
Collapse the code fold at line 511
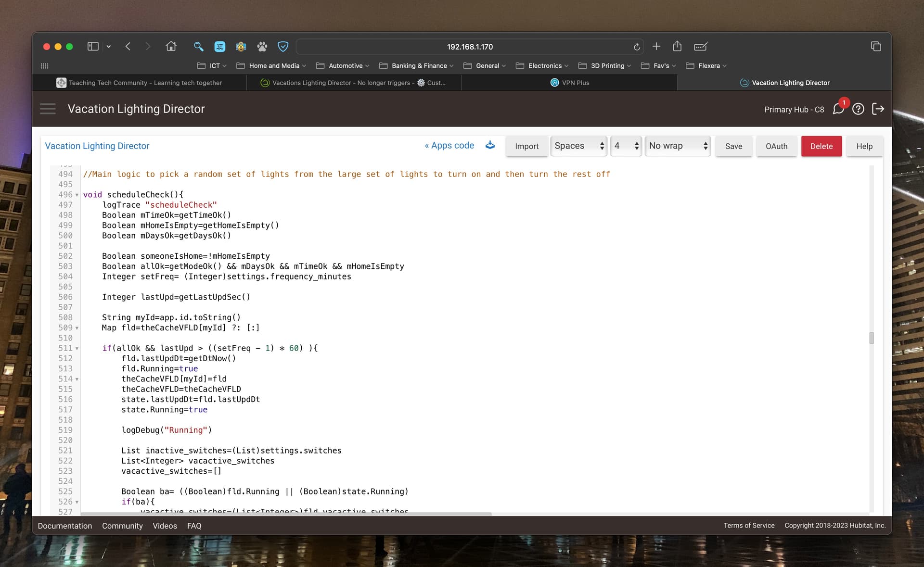pyautogui.click(x=77, y=349)
